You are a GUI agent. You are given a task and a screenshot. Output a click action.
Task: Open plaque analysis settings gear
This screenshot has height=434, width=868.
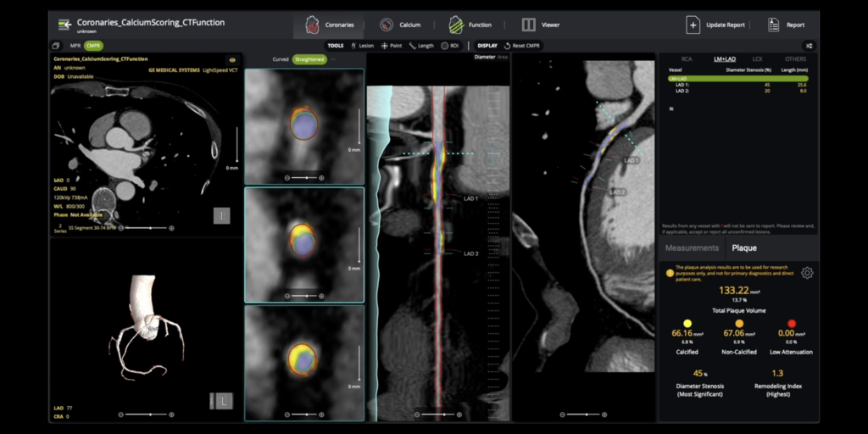[807, 273]
